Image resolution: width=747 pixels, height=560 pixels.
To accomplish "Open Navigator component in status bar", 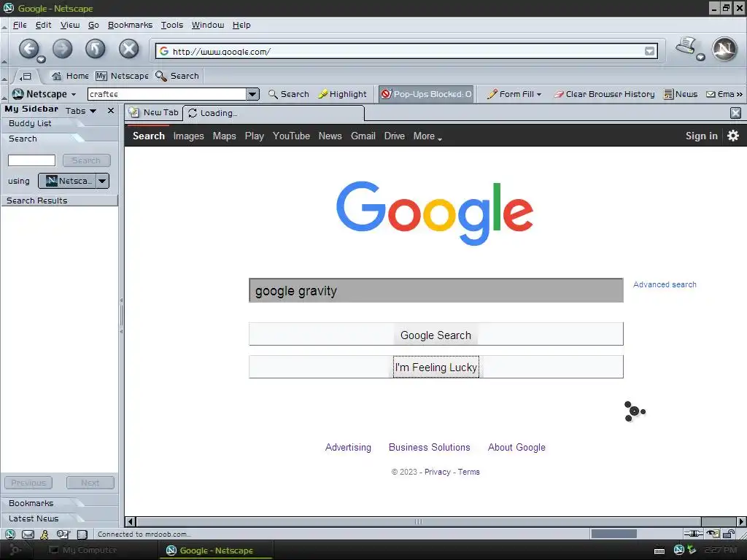I will coord(10,534).
